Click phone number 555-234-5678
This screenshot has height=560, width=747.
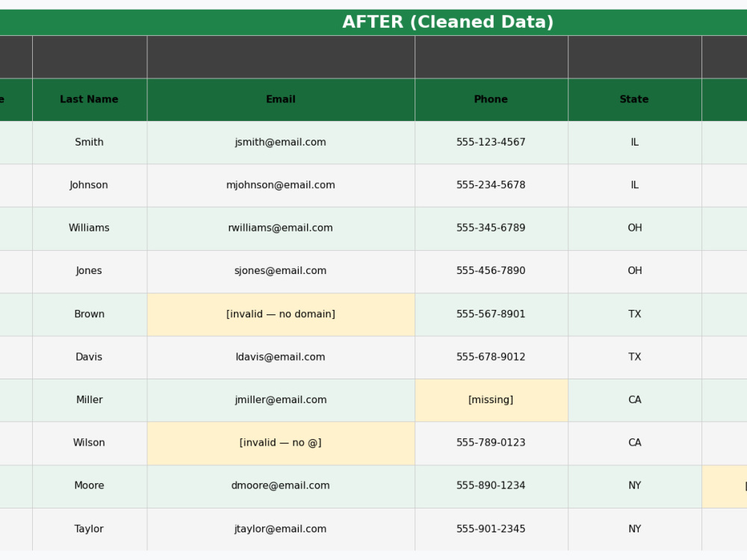pos(492,185)
